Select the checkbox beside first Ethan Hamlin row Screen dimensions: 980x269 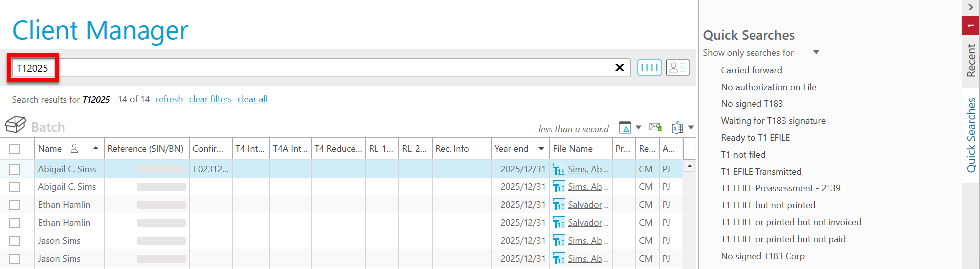tap(15, 205)
